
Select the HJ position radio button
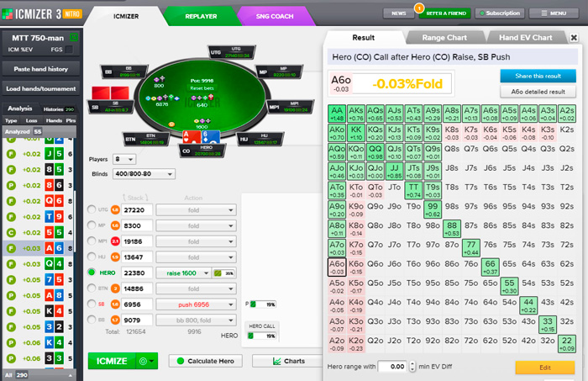(x=91, y=257)
